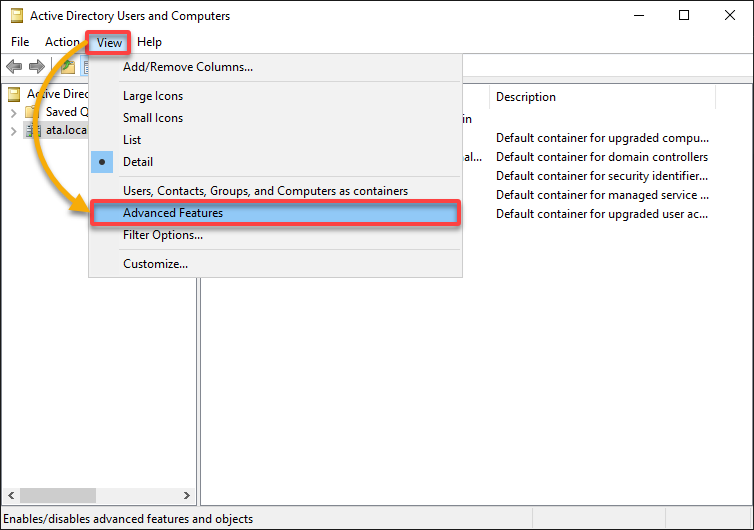The image size is (754, 530).
Task: Click the Saved Queries folder icon
Action: pos(32,112)
